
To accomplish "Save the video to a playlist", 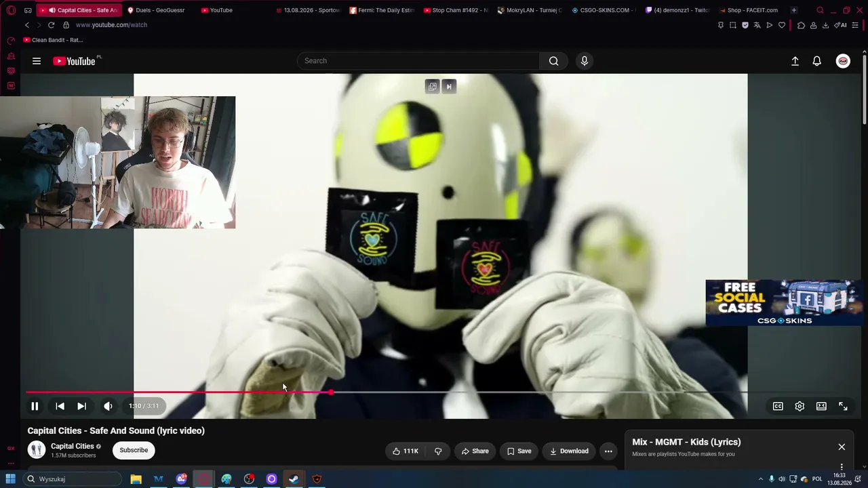I will pyautogui.click(x=519, y=451).
